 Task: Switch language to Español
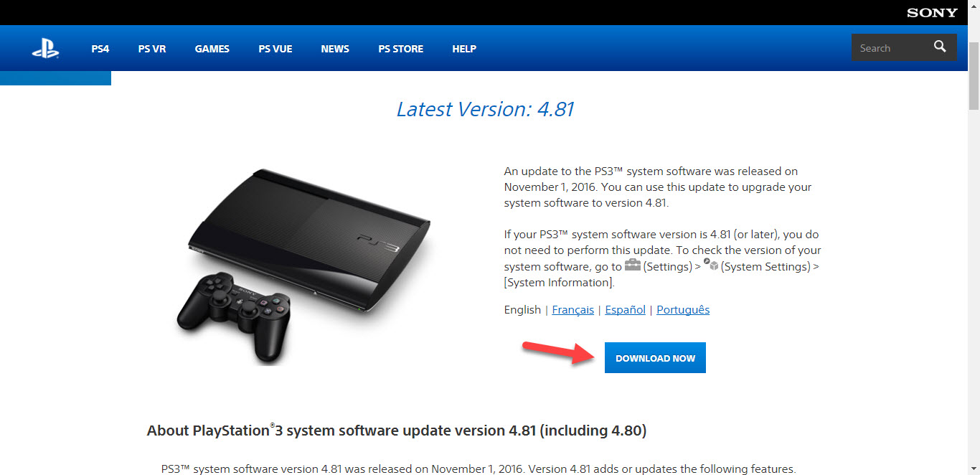pyautogui.click(x=626, y=310)
